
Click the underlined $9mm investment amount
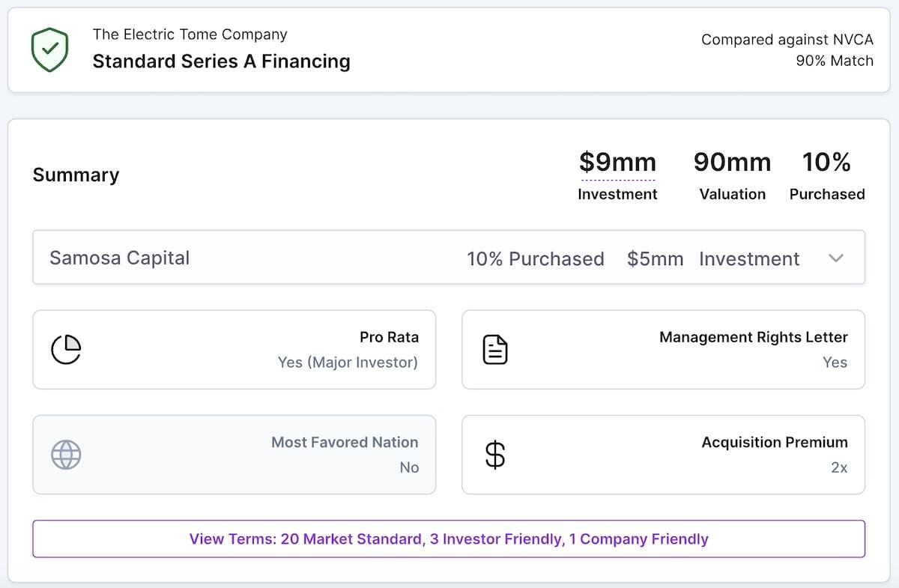coord(617,163)
